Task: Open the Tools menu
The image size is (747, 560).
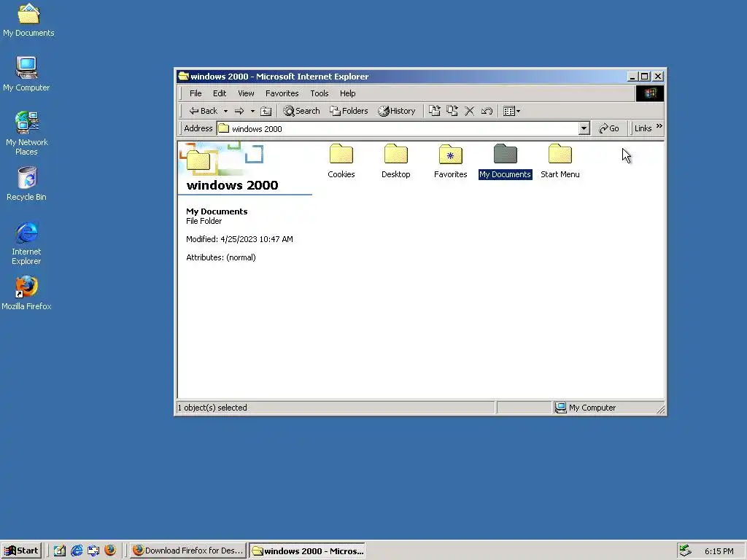Action: click(x=320, y=93)
